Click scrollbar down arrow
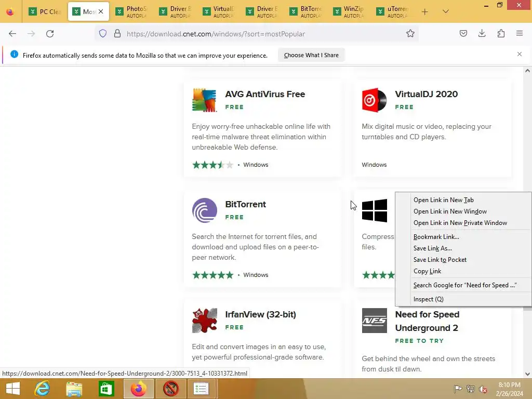The width and height of the screenshot is (532, 399). tap(527, 374)
